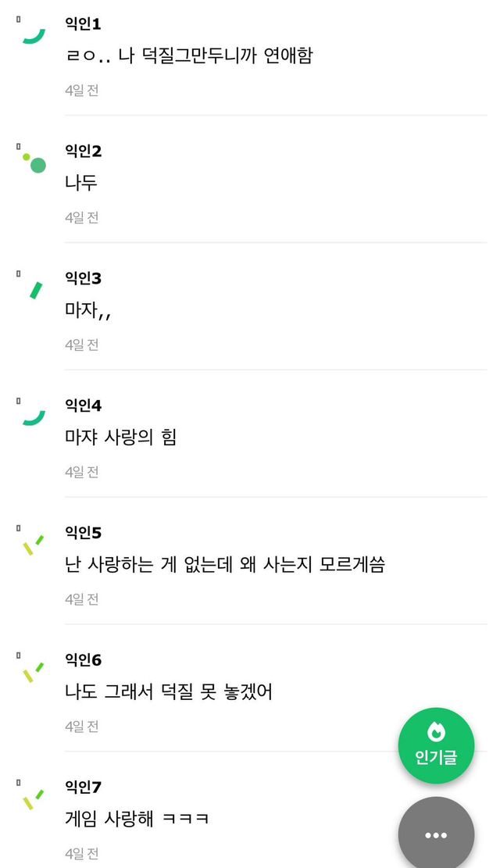Open 익인2's profile avatar icon

(x=34, y=162)
